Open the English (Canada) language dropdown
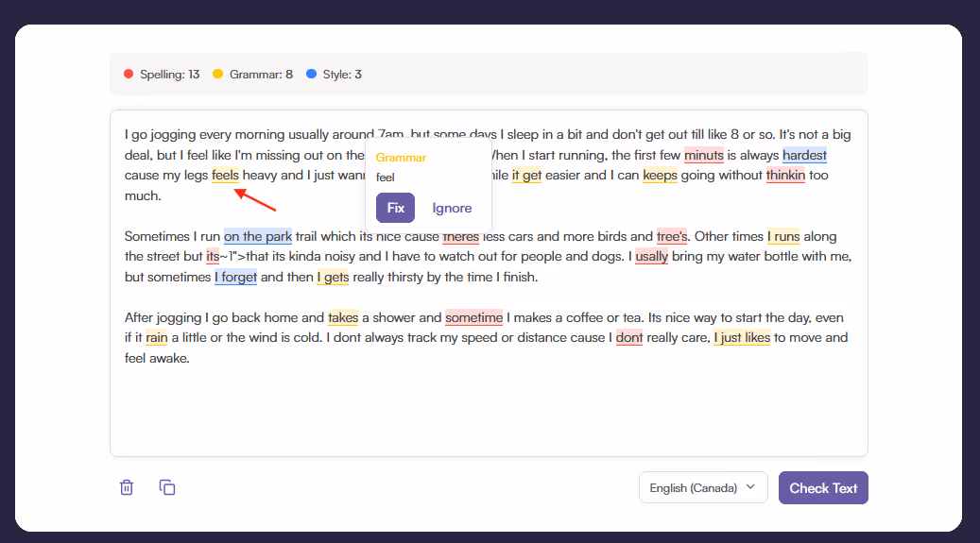The height and width of the screenshot is (543, 980). click(702, 487)
